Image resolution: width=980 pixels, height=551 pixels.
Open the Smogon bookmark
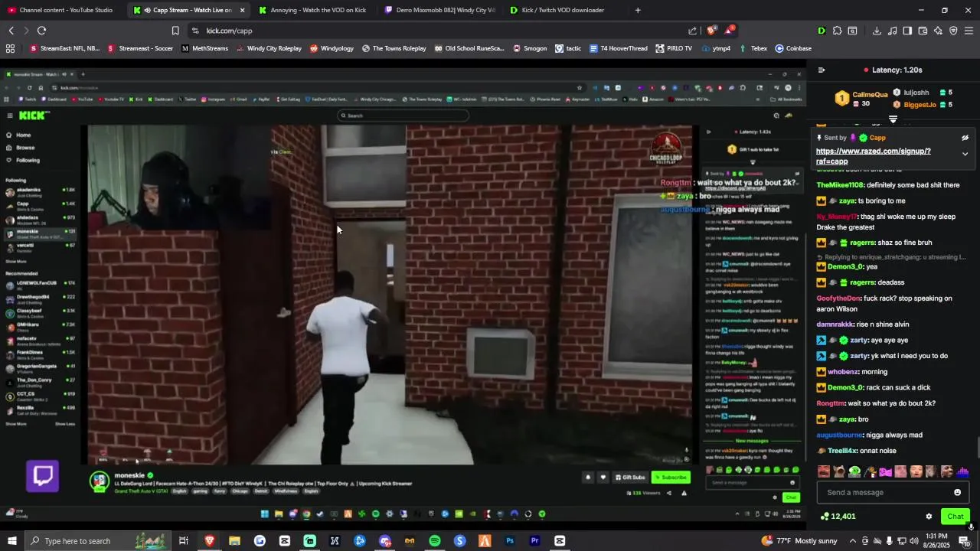point(530,48)
